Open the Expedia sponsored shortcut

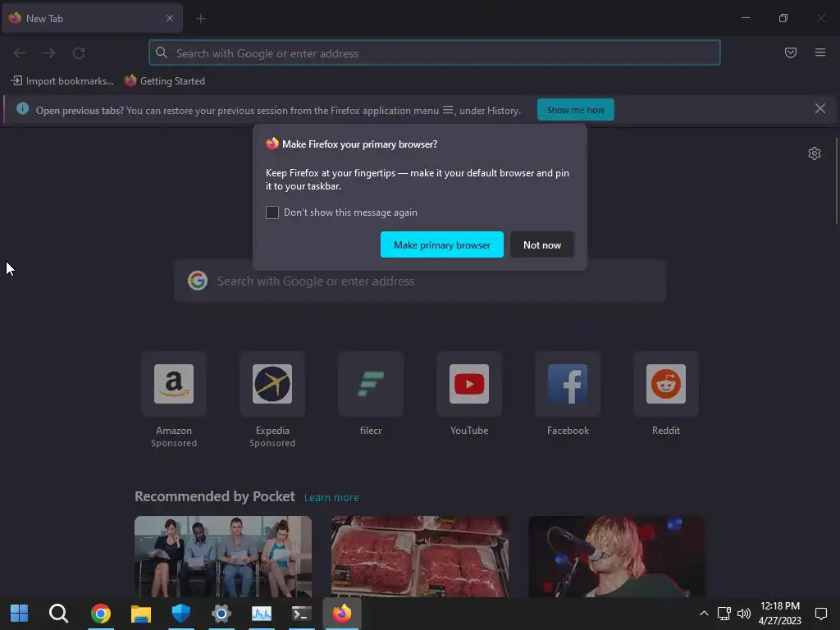click(272, 384)
